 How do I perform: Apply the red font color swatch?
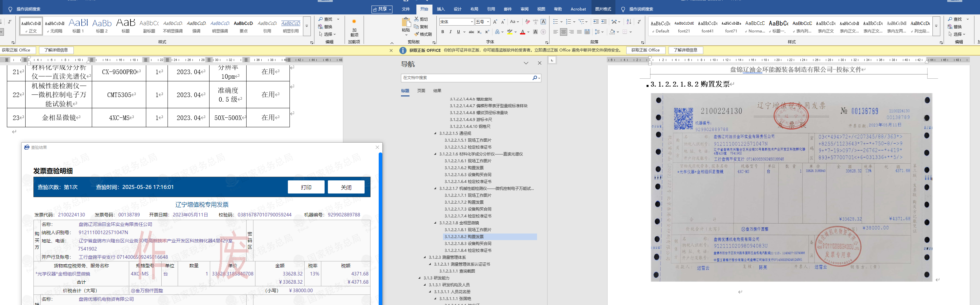[x=523, y=32]
